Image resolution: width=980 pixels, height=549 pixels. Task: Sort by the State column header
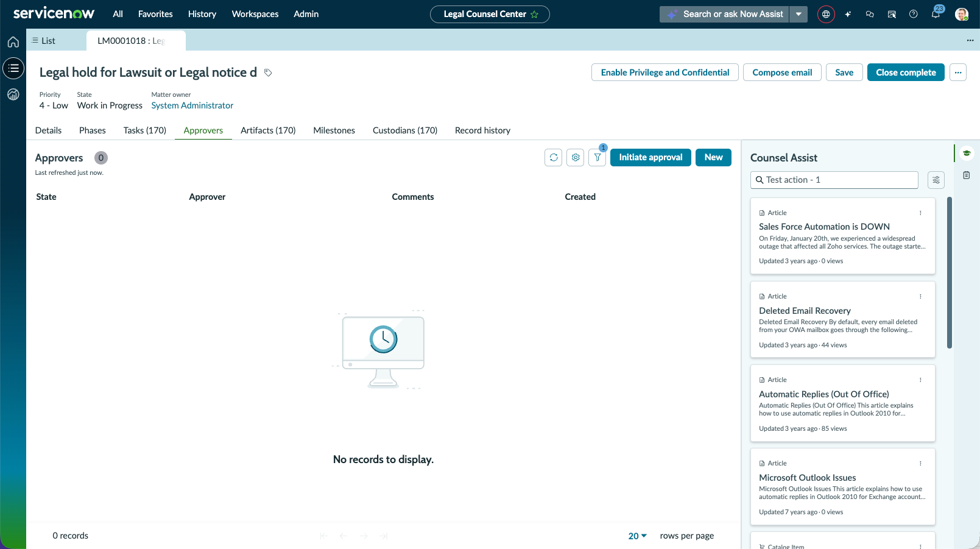(46, 197)
